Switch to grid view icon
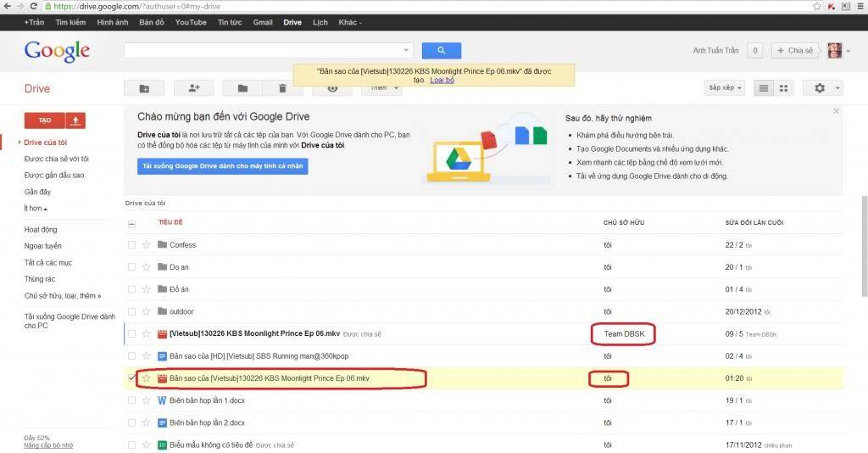Viewport: 868px width, 453px height. (x=783, y=88)
